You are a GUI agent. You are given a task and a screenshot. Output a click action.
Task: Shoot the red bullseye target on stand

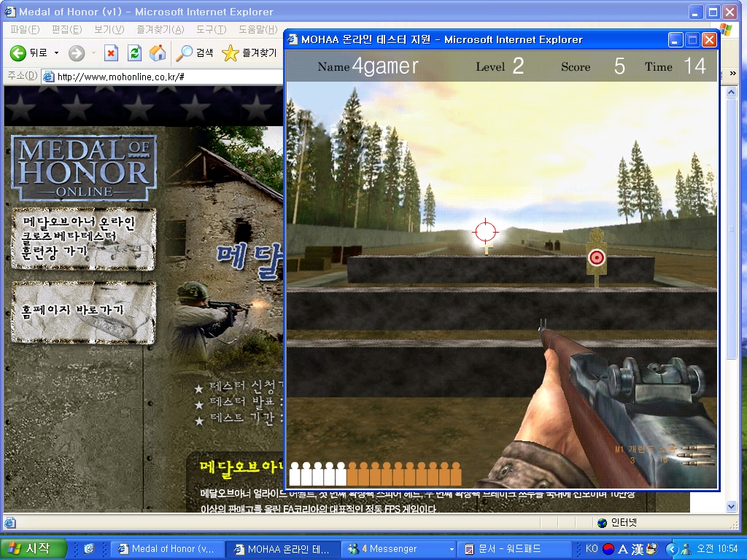597,257
